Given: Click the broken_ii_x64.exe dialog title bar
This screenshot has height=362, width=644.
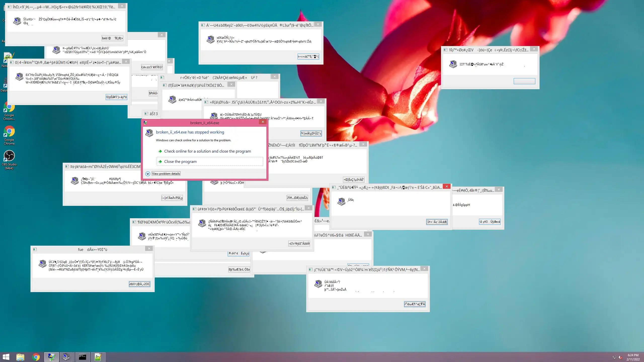Looking at the screenshot, I should tap(204, 123).
